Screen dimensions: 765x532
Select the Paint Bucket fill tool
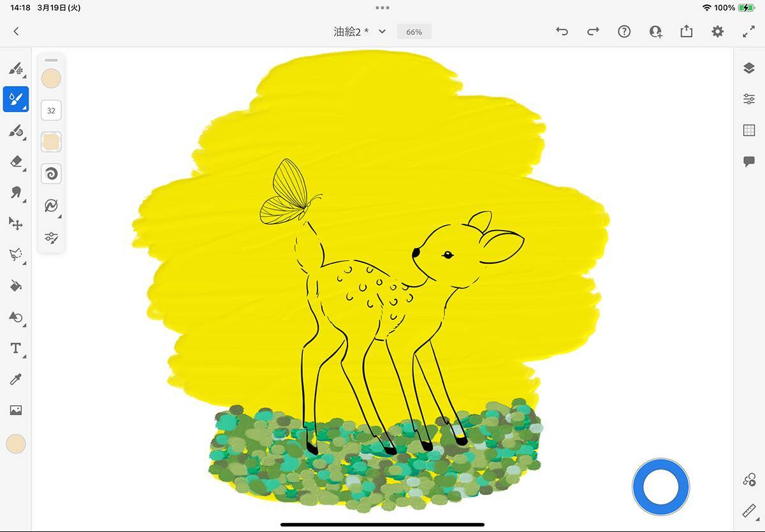[x=16, y=286]
